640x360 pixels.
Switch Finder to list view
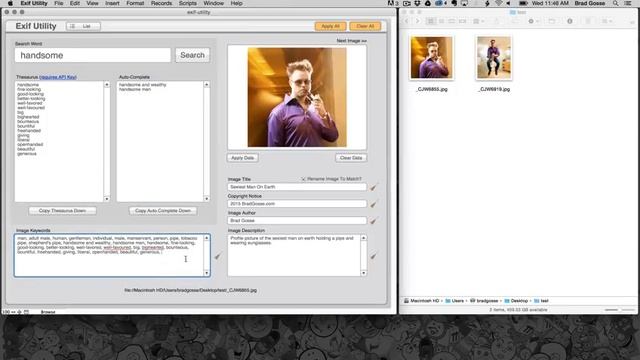click(x=441, y=21)
